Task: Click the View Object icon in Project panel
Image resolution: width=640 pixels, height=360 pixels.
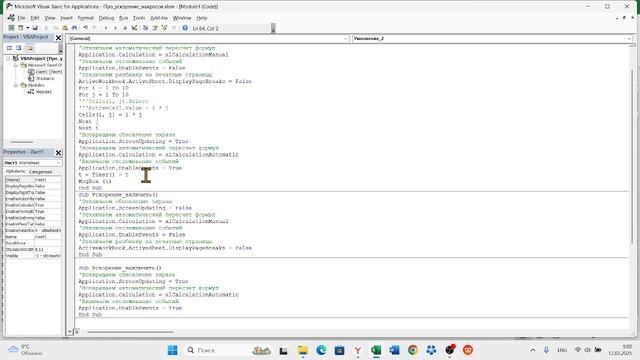Action: click(19, 48)
